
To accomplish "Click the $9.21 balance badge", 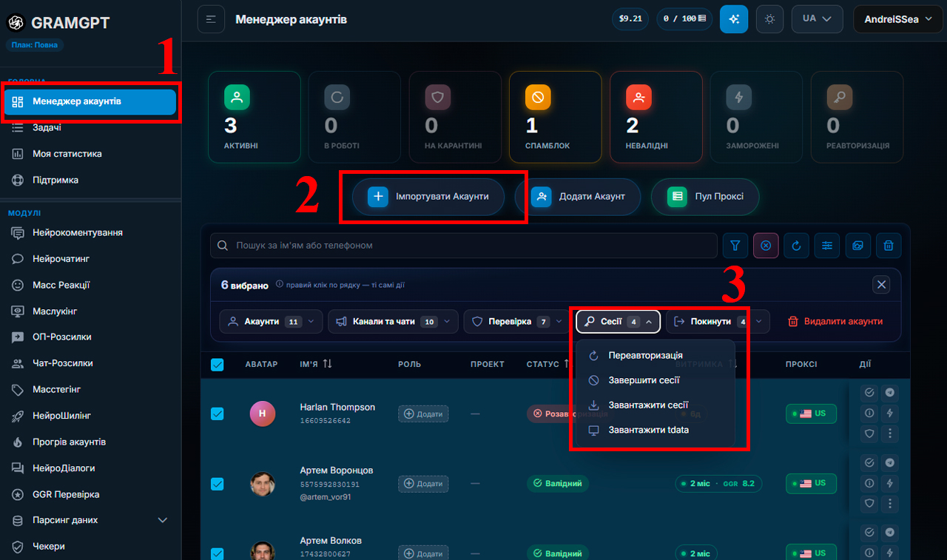I will point(630,19).
